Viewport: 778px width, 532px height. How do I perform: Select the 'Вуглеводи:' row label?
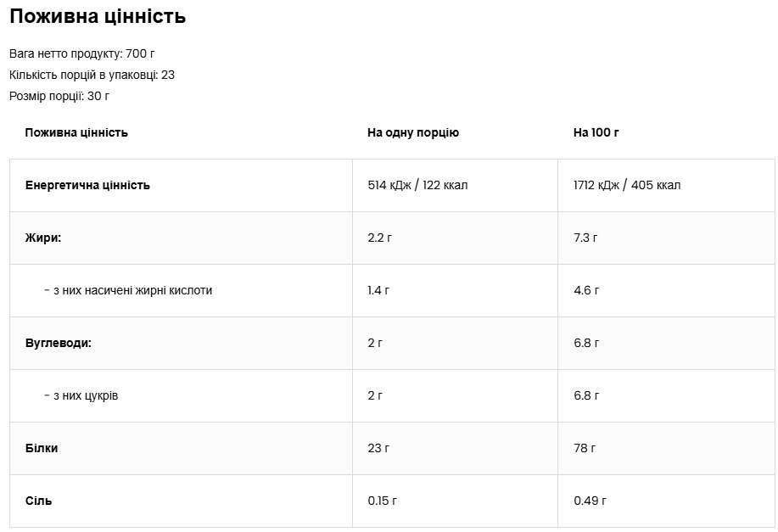tap(58, 343)
